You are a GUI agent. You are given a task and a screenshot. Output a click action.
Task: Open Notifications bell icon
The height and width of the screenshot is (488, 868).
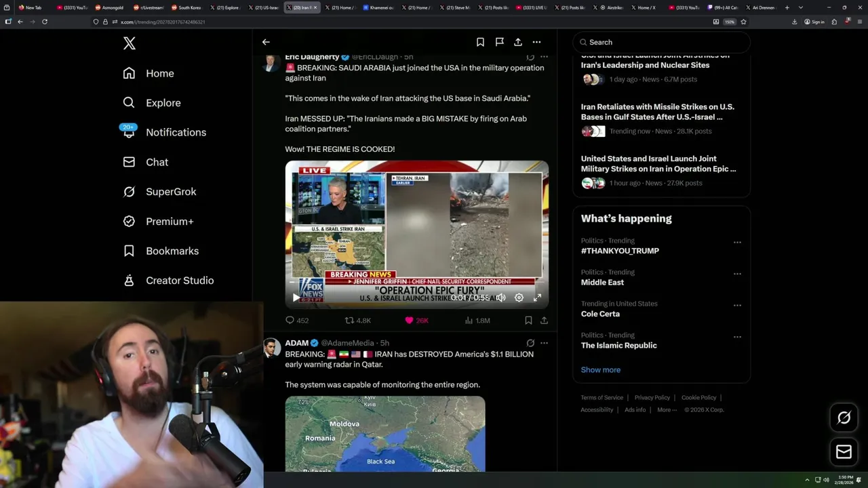[129, 132]
